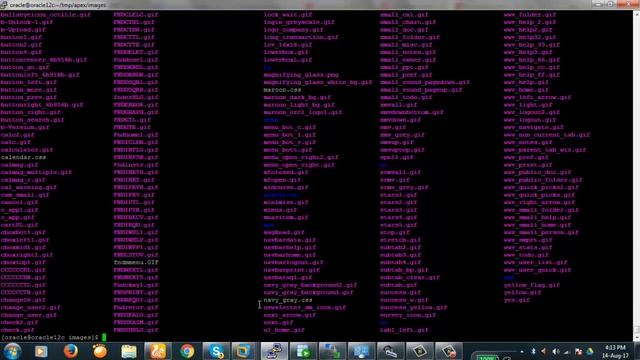Image resolution: width=640 pixels, height=360 pixels.
Task: Click the maroon.css file name
Action: pyautogui.click(x=282, y=90)
